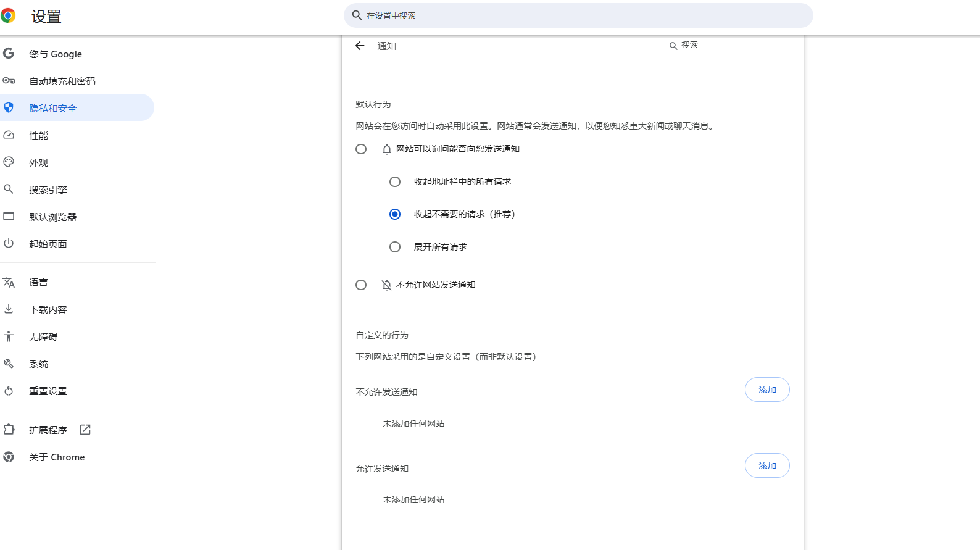The width and height of the screenshot is (980, 550).
Task: Click the browser window icon for 默认浏览器
Action: 9,217
